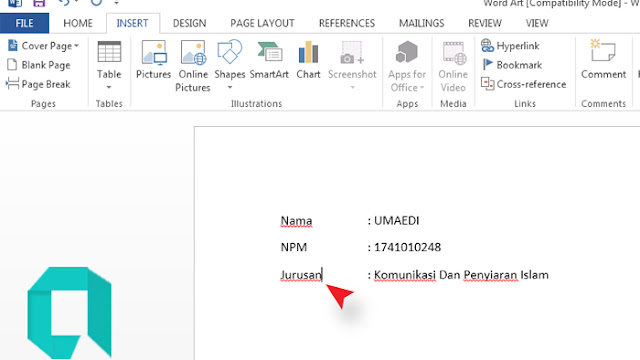The width and height of the screenshot is (640, 360).
Task: Customize Quick Access Toolbar dropdown
Action: pyautogui.click(x=116, y=3)
